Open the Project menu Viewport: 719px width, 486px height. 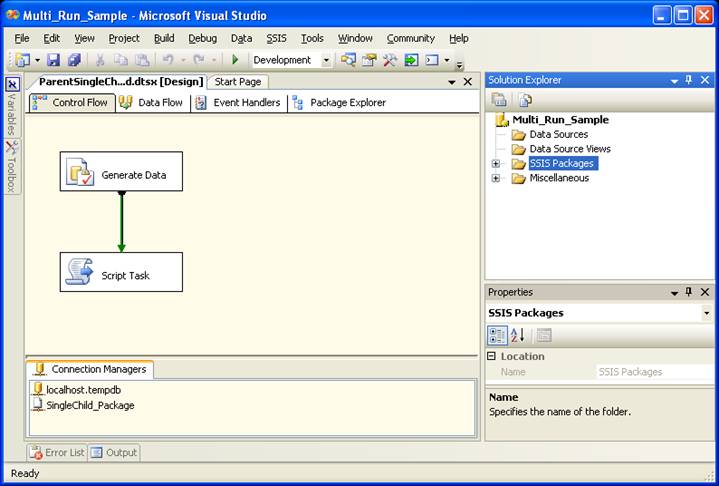(124, 39)
